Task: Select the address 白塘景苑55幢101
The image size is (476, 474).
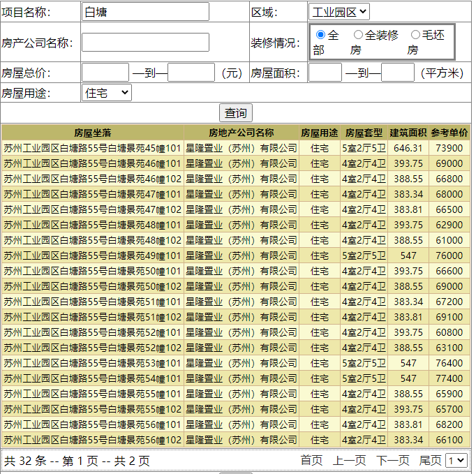Action: [92, 394]
